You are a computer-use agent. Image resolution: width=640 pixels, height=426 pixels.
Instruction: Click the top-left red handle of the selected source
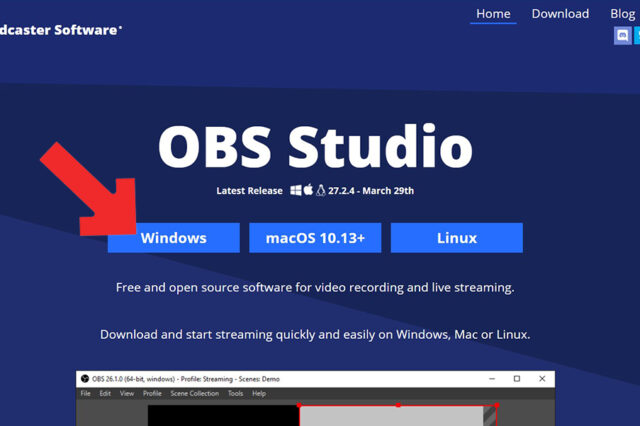(299, 405)
